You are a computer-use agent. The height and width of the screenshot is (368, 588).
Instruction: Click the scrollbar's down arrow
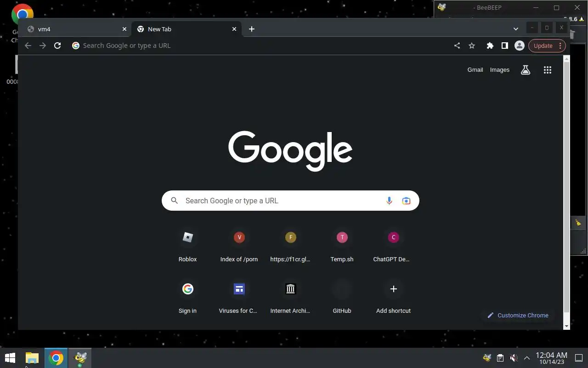tap(566, 326)
